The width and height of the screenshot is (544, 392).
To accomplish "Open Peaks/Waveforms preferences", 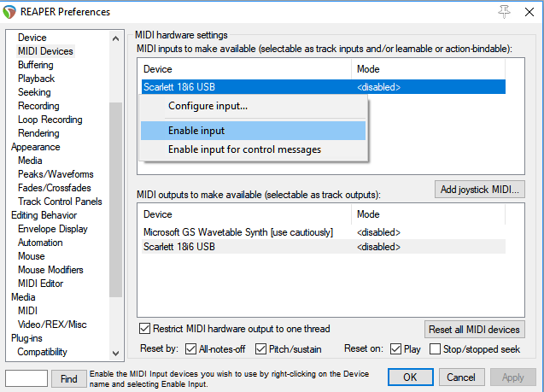I will click(x=56, y=174).
